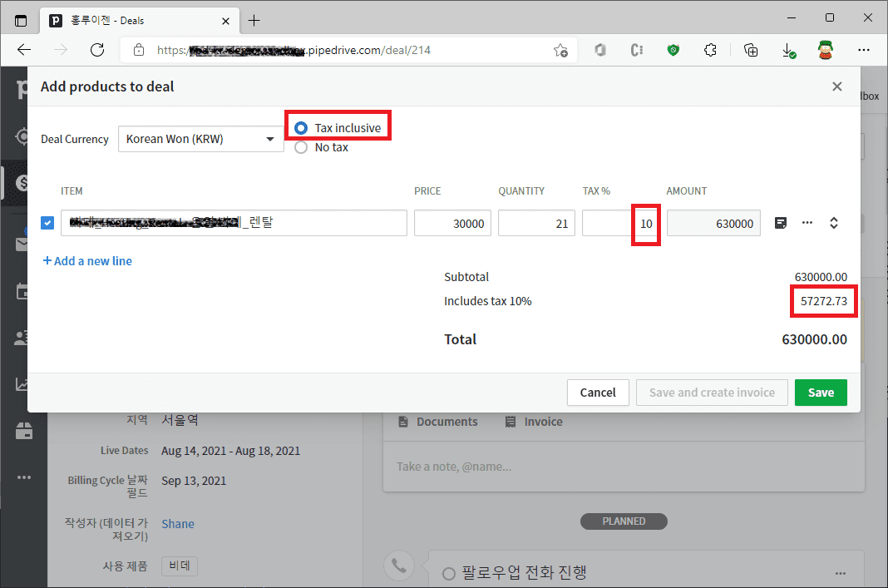The image size is (888, 588).
Task: Click the Cancel button
Action: tap(598, 393)
